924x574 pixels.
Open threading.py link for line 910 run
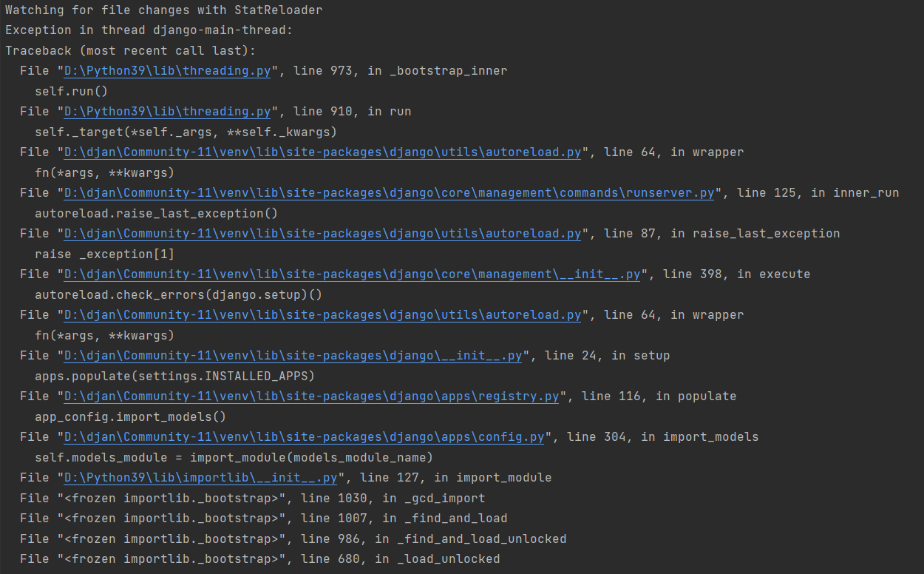point(168,112)
